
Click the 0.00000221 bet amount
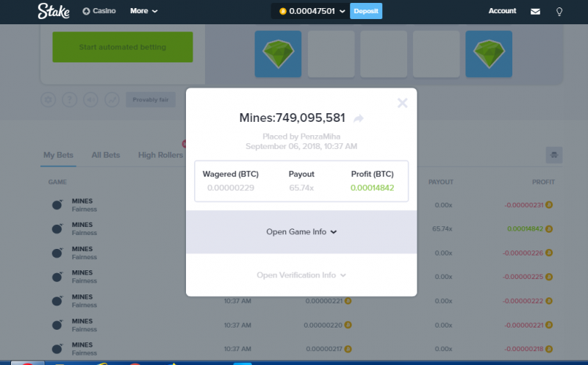coord(324,301)
